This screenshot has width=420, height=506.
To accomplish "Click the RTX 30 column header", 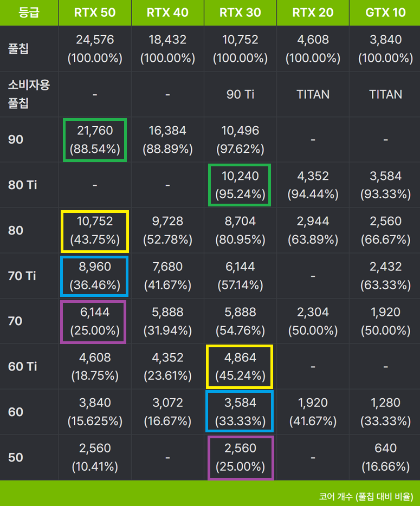I will 240,12.
